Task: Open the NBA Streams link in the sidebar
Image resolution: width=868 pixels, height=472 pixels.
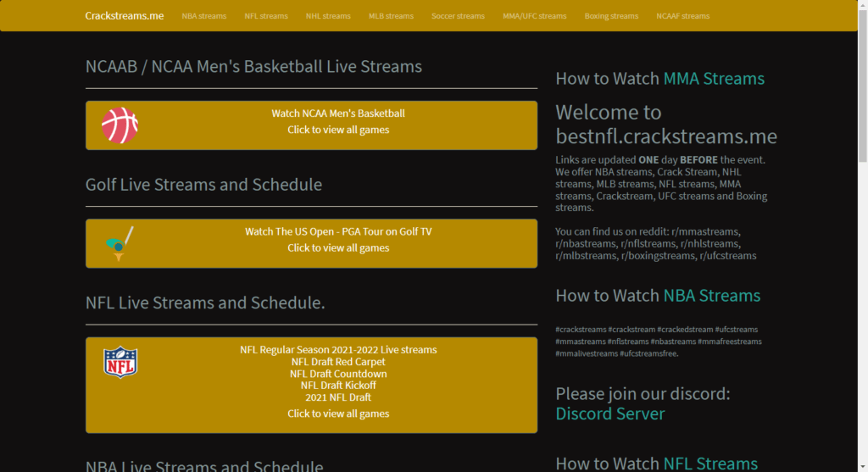Action: click(x=711, y=296)
